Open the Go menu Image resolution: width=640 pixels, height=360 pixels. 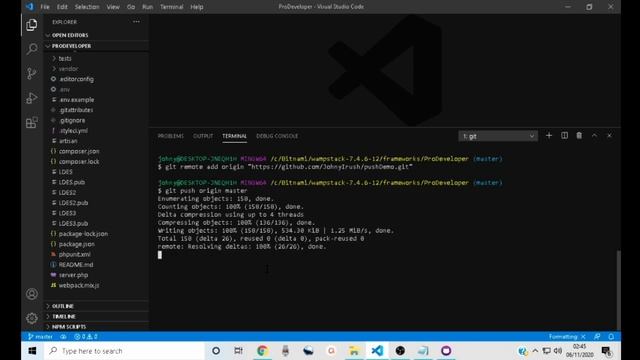[x=131, y=7]
